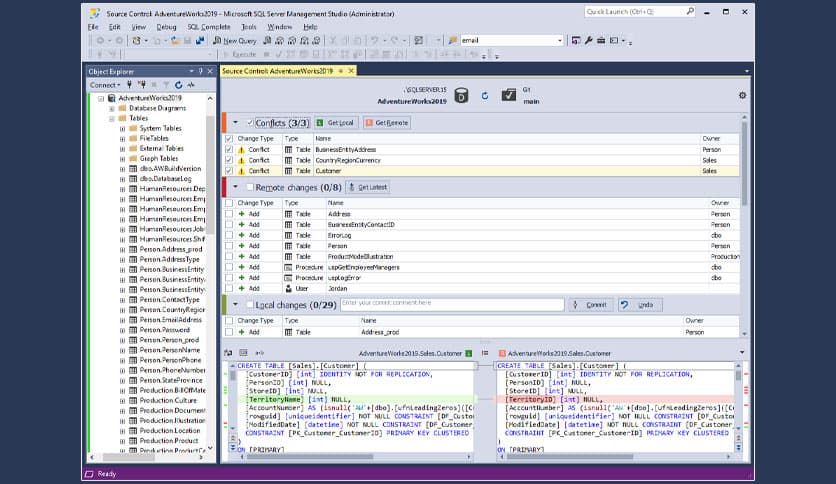Click the Object Explorer horizontal scrollbar

148,457
